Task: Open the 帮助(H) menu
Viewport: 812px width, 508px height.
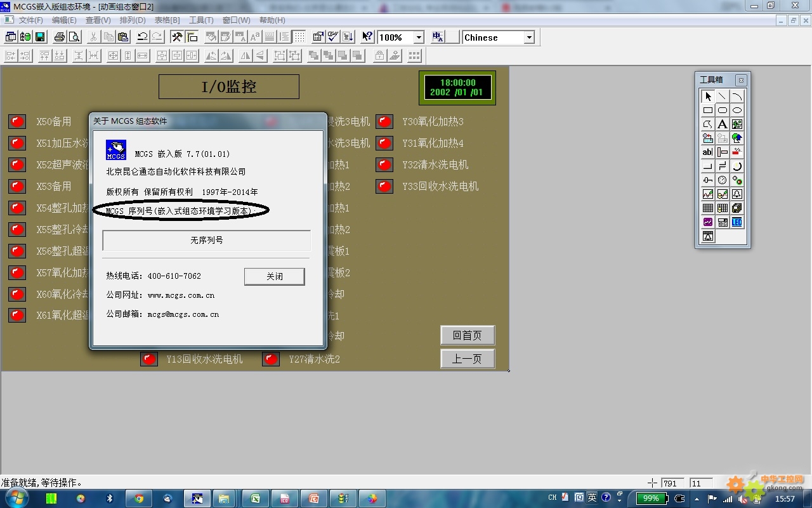Action: (272, 20)
